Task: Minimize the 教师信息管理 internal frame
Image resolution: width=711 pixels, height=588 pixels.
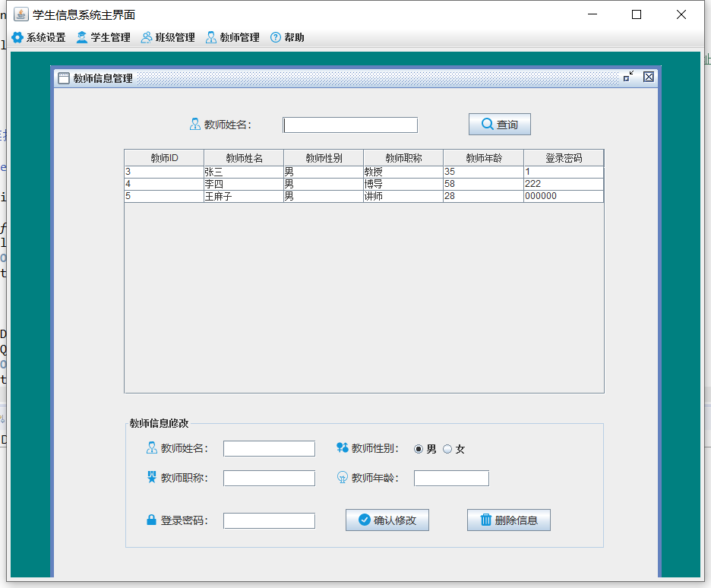Action: (628, 77)
